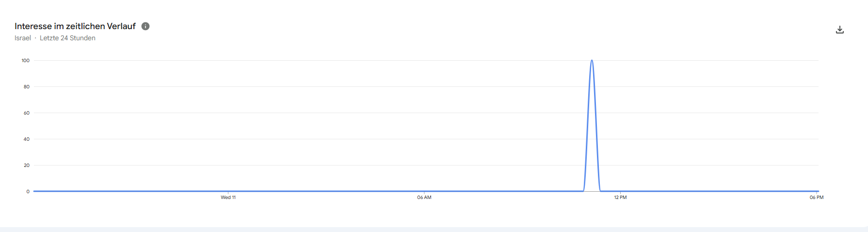Click the right end of the blue trend line
This screenshot has width=868, height=232.
click(818, 191)
